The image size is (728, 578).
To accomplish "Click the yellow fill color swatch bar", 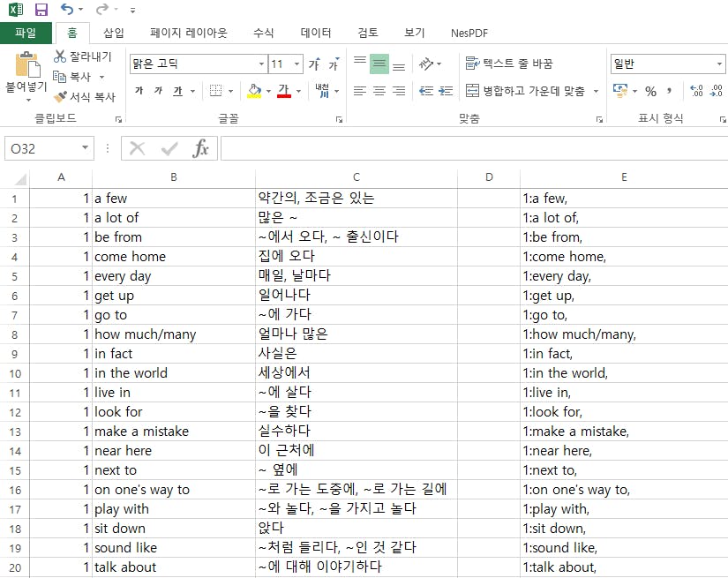I will click(254, 96).
